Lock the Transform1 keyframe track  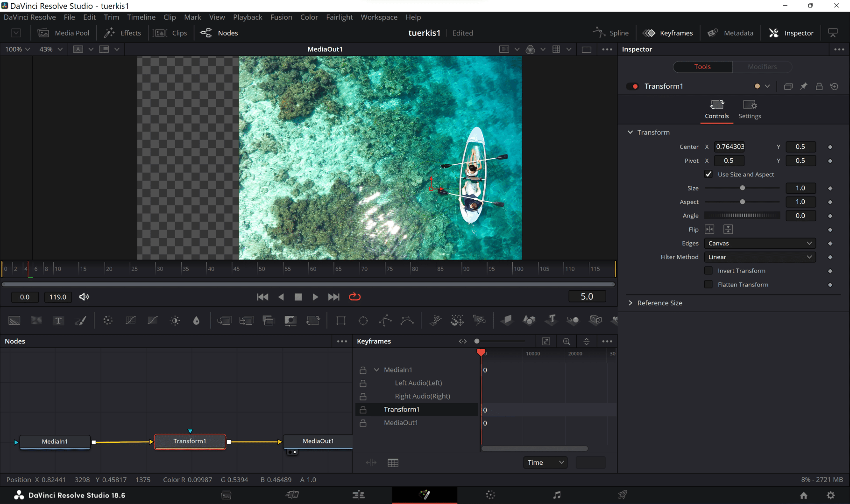click(x=363, y=409)
